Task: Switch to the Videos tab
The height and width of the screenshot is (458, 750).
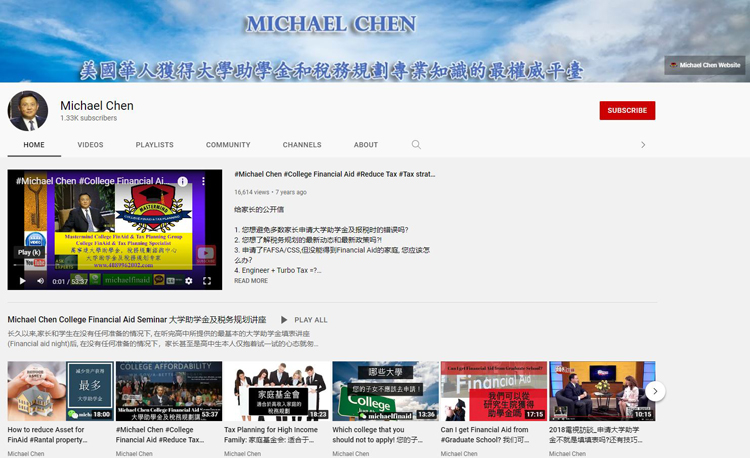Action: coord(90,145)
